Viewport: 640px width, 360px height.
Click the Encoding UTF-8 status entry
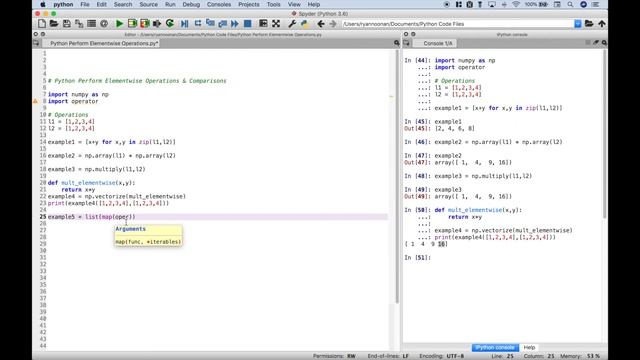pos(441,356)
